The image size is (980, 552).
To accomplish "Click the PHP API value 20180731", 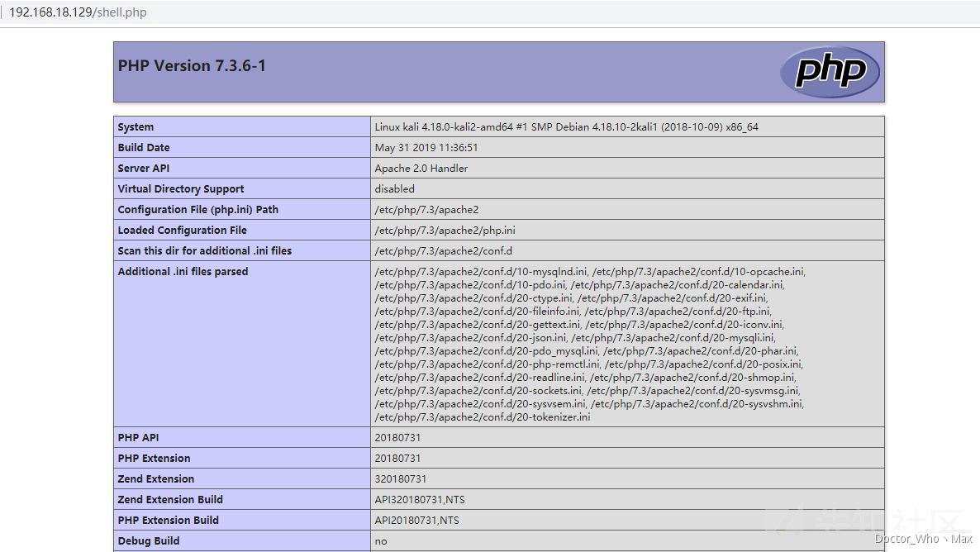I will (x=397, y=438).
